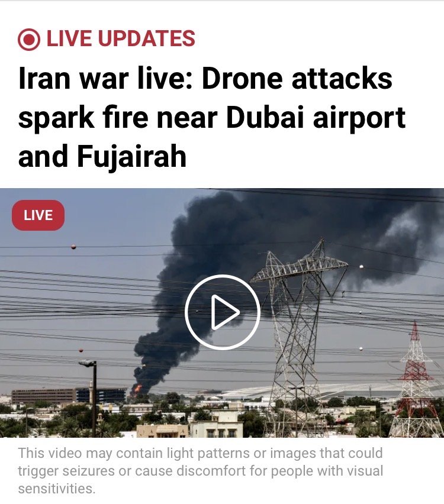The image size is (444, 504).
Task: Click the orange marker ball on power line
Action: tap(73, 247)
